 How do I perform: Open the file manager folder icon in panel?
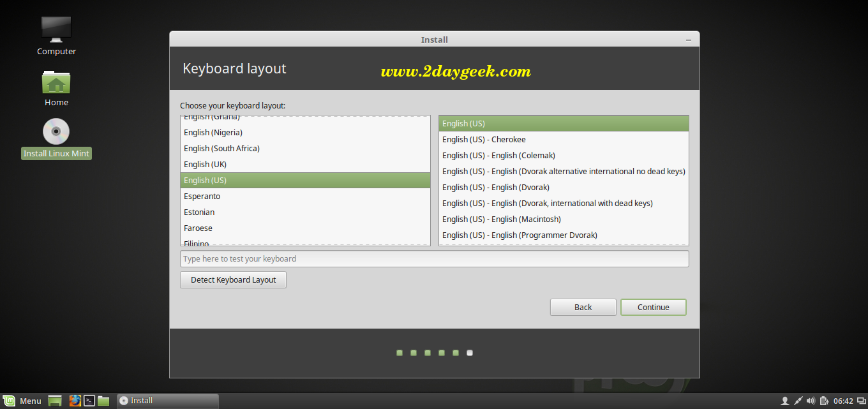(x=103, y=401)
